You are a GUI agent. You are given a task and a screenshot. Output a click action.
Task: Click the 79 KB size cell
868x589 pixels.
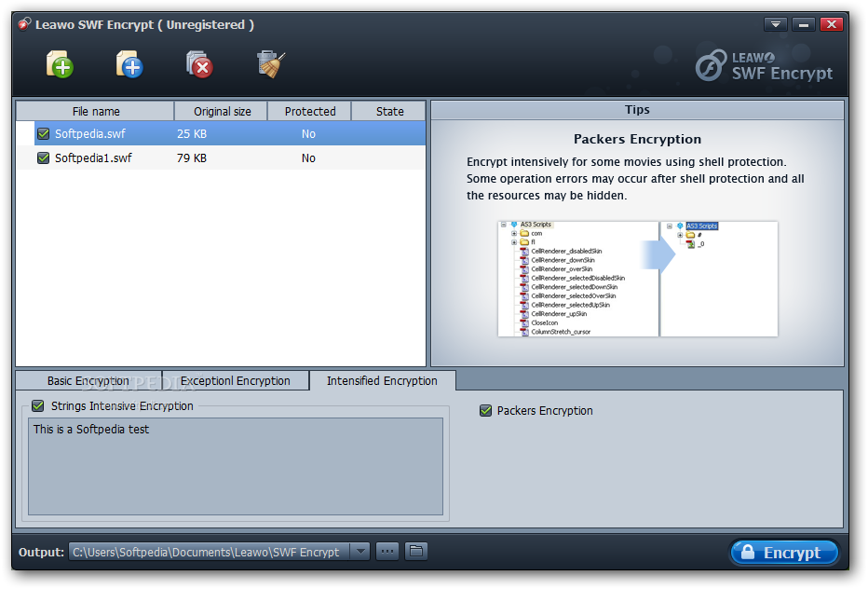click(192, 158)
